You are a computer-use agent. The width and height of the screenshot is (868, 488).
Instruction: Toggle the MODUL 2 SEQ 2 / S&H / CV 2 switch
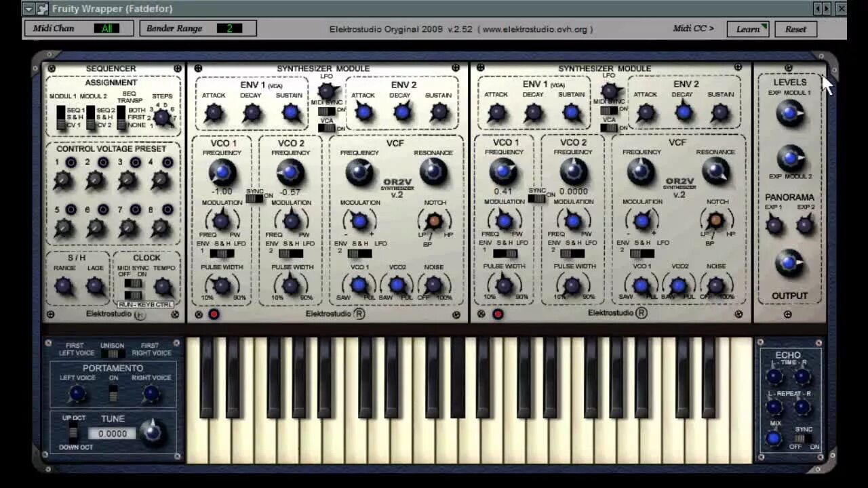(91, 117)
